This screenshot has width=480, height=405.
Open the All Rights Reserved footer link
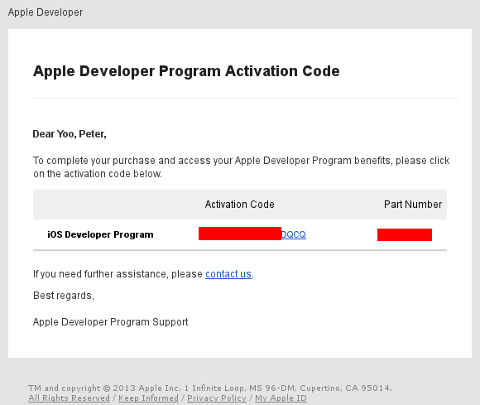tap(69, 398)
